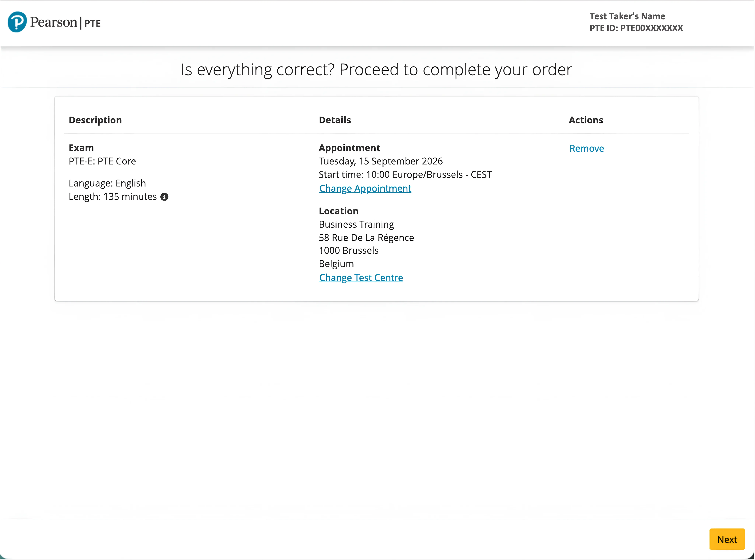Click the 'Location' label

(338, 211)
